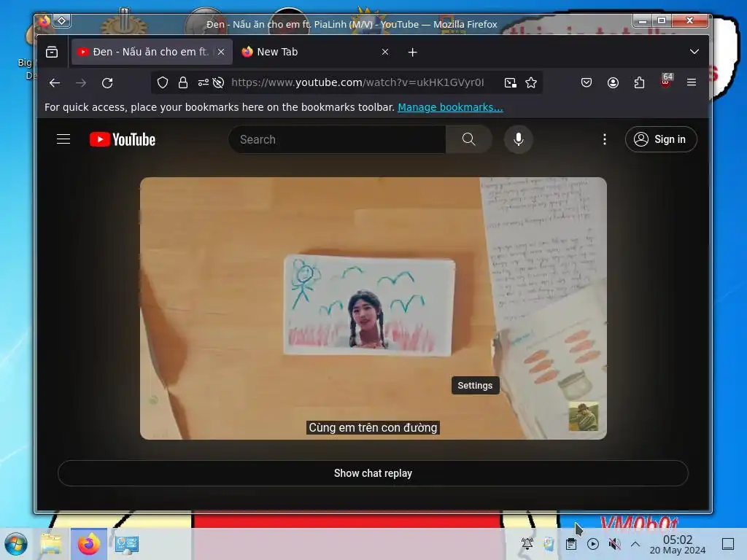
Task: Go forward one page
Action: point(81,83)
